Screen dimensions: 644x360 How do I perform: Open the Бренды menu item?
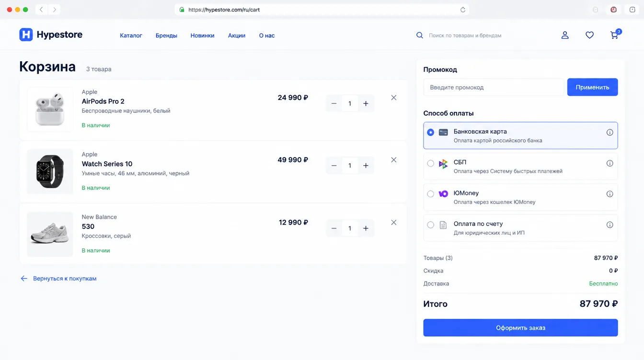click(x=166, y=35)
